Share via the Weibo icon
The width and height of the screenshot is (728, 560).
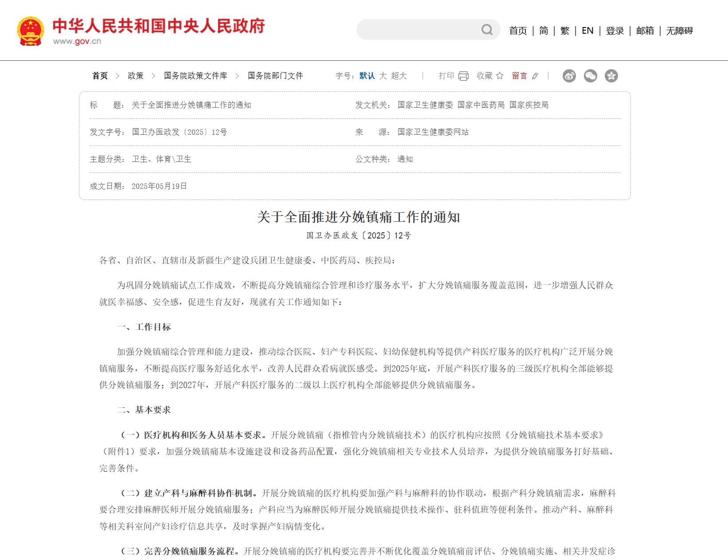[569, 76]
